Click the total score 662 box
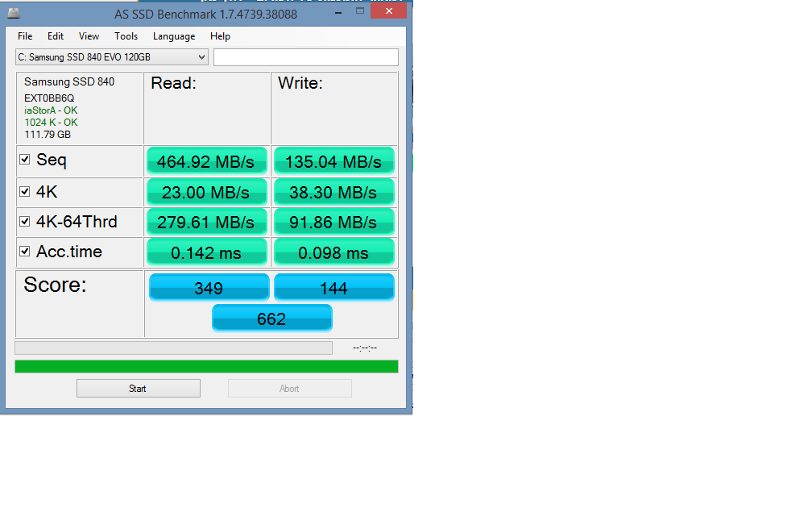 (271, 319)
